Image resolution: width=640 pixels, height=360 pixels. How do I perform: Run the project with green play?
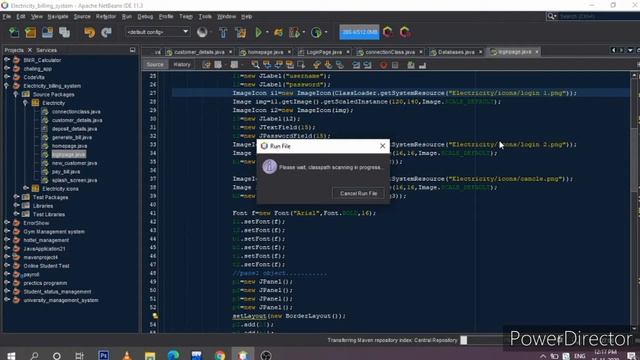[258, 32]
